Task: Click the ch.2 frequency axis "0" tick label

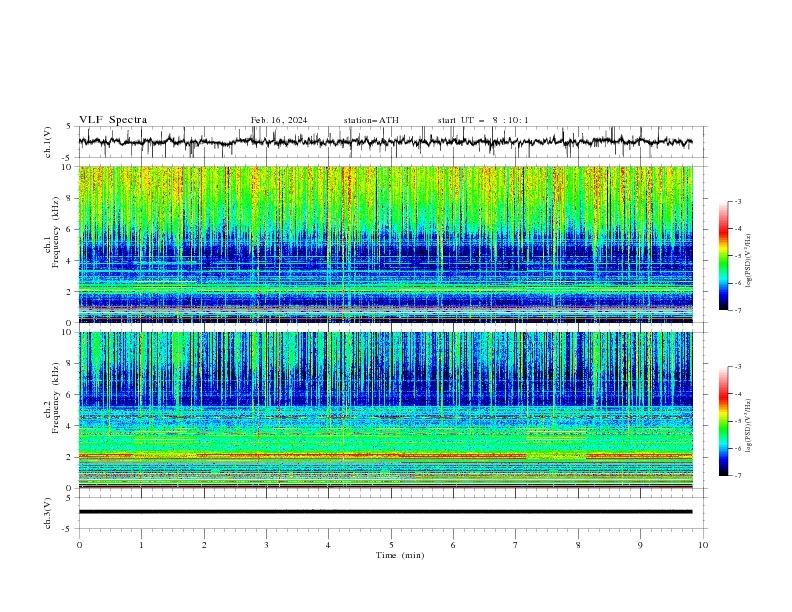Action: pos(71,488)
